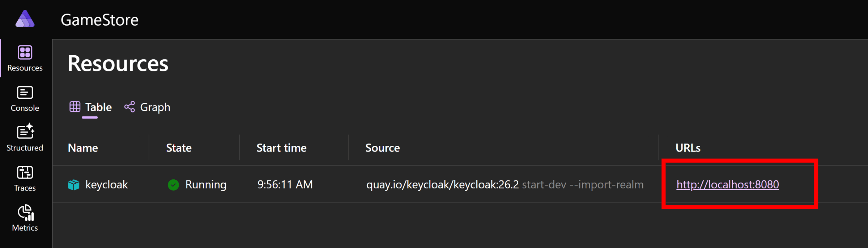Click the green Running status checkmark
This screenshot has height=248, width=868.
[174, 185]
